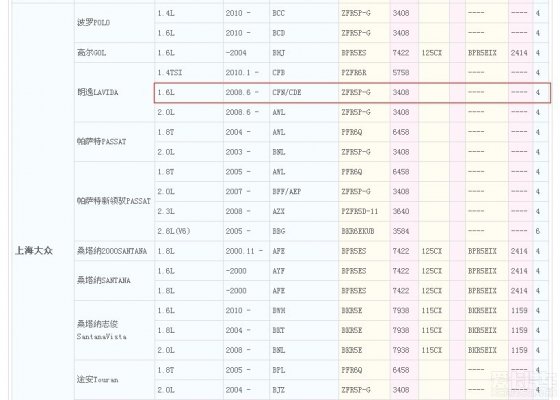Select PFR6Q in the BPL engine row
560x400 pixels.
(352, 370)
